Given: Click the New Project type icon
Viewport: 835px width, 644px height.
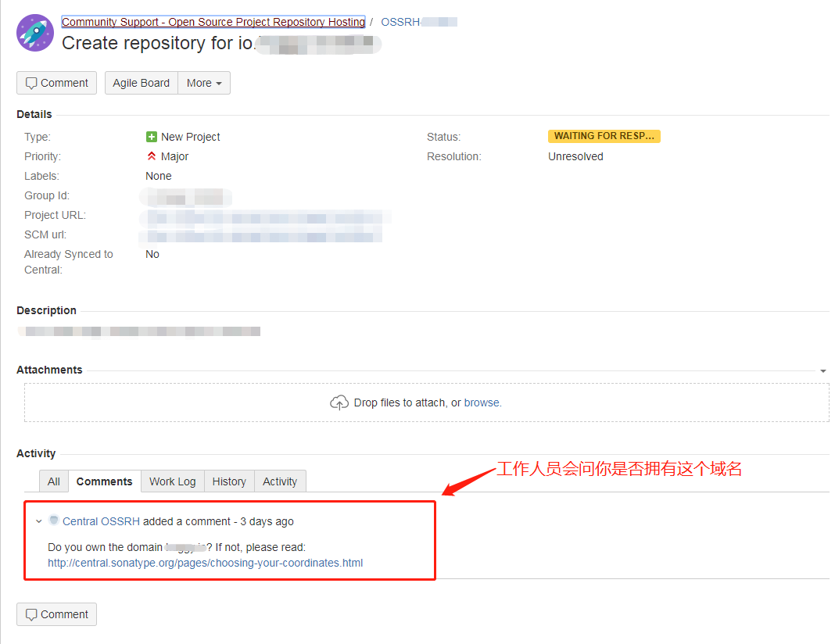Looking at the screenshot, I should pyautogui.click(x=152, y=137).
